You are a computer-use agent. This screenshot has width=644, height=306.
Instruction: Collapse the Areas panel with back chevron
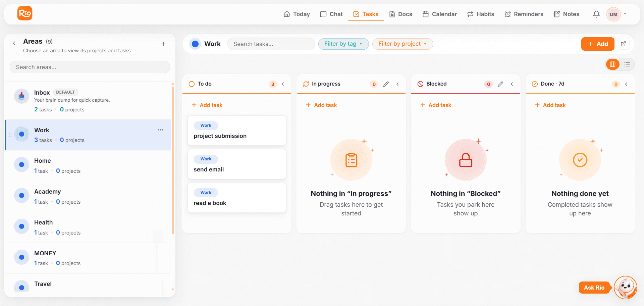click(14, 43)
